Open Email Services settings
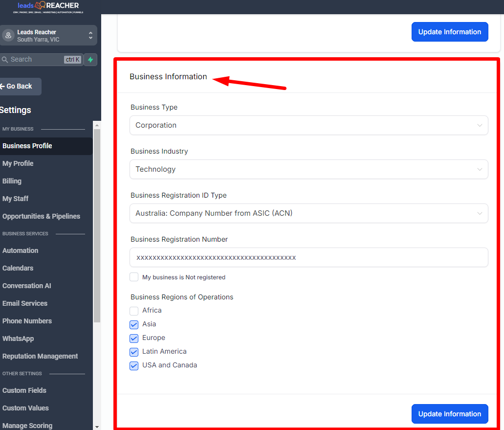The height and width of the screenshot is (430, 504). click(x=25, y=303)
